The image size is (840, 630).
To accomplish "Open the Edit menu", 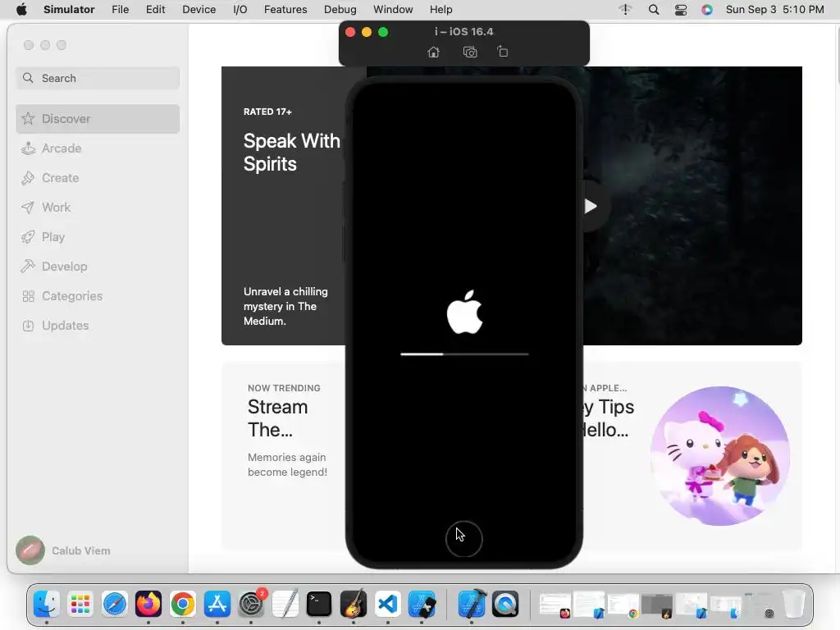I will (155, 10).
